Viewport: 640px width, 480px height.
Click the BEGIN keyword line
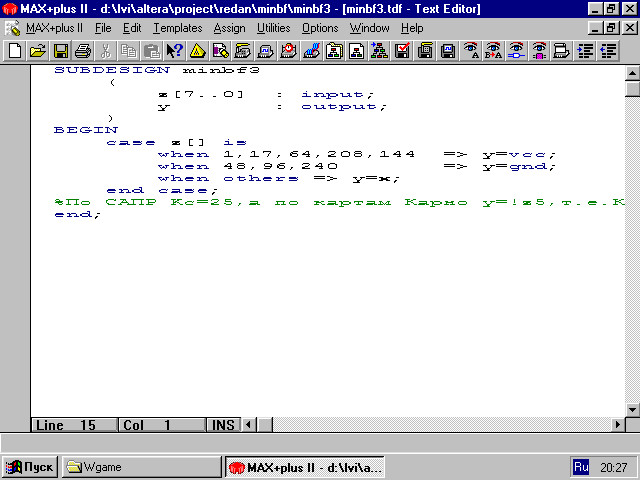tap(86, 130)
